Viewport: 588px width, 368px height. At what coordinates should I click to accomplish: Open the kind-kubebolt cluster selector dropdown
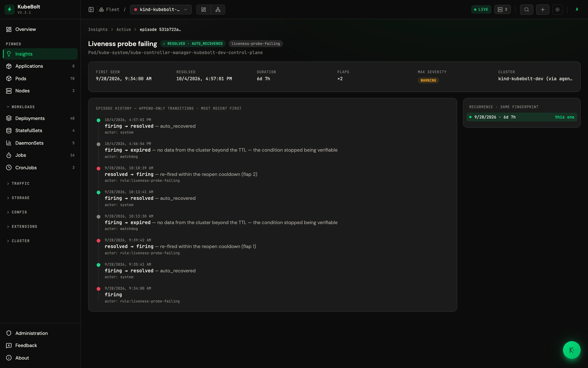click(x=161, y=10)
